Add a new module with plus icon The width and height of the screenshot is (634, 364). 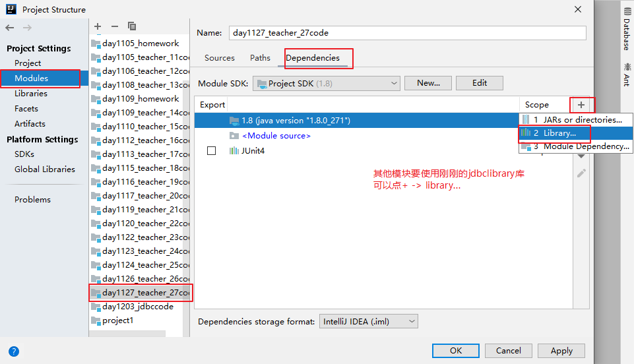click(x=98, y=26)
